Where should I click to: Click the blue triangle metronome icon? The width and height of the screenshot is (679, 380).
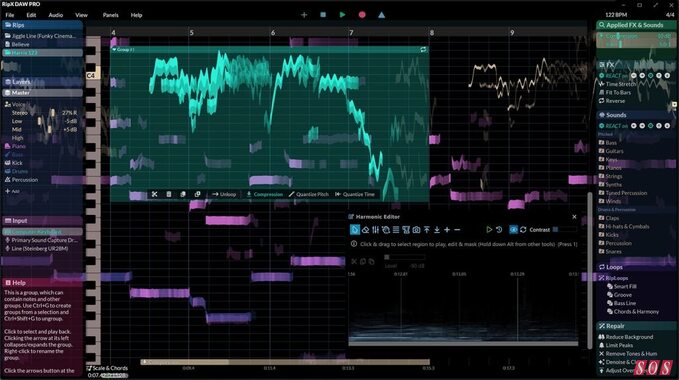click(x=382, y=15)
